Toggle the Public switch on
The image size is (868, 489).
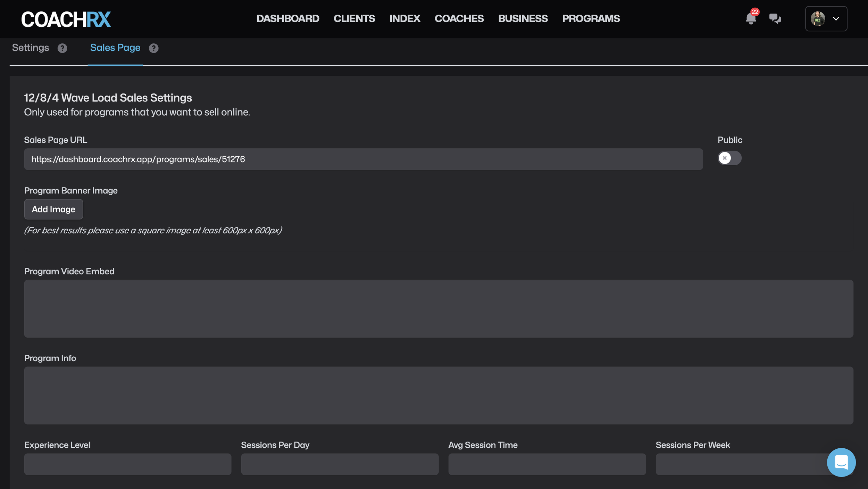pos(729,158)
